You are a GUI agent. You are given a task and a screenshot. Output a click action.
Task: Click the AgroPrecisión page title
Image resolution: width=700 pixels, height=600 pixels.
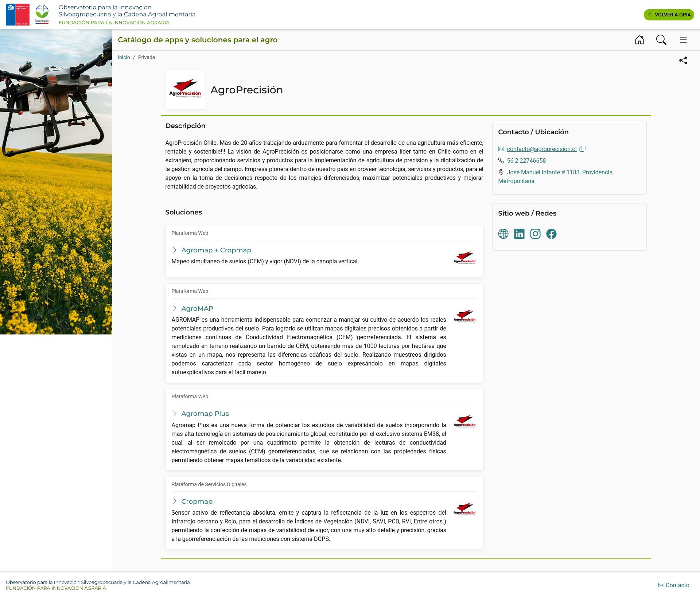(x=246, y=90)
